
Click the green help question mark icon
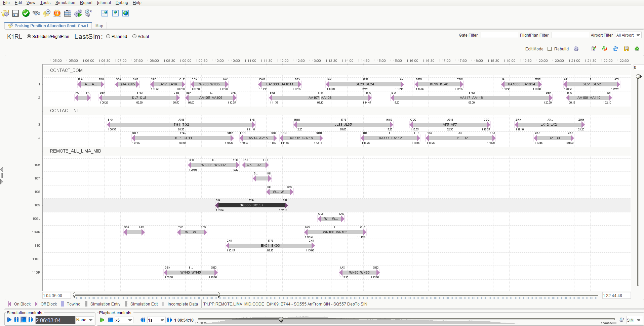(637, 49)
